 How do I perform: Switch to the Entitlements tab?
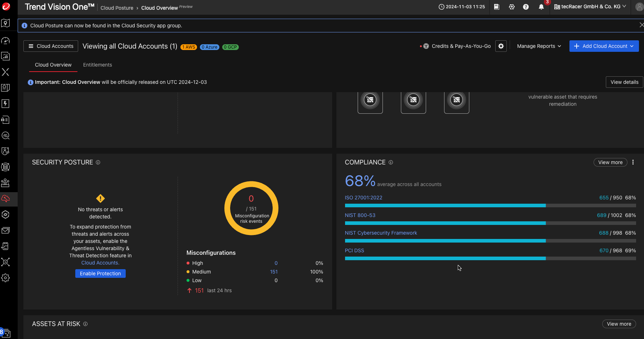98,65
